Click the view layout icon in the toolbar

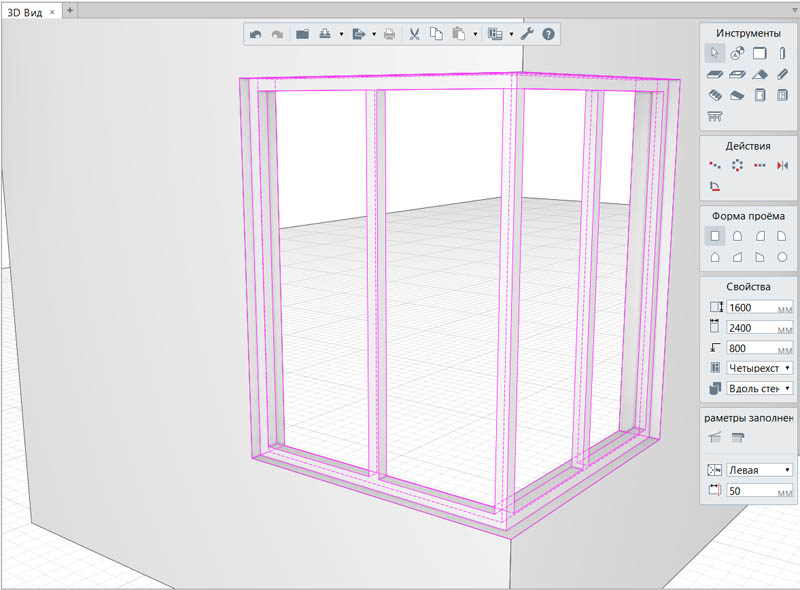495,34
